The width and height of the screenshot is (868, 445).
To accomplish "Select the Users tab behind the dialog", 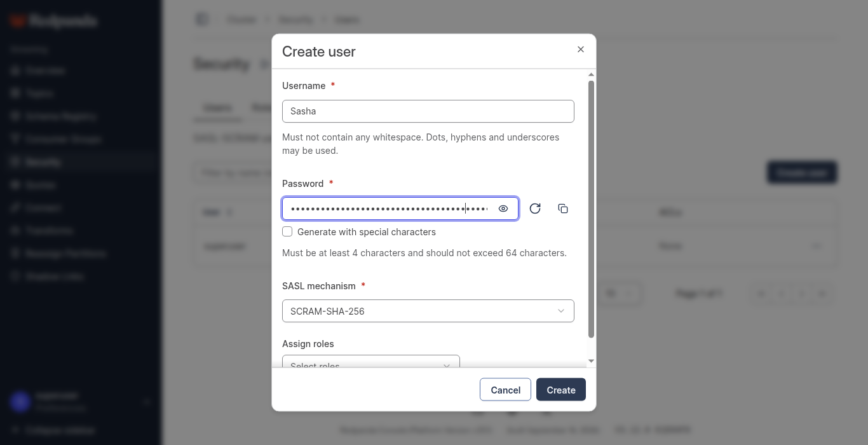I will pyautogui.click(x=217, y=108).
